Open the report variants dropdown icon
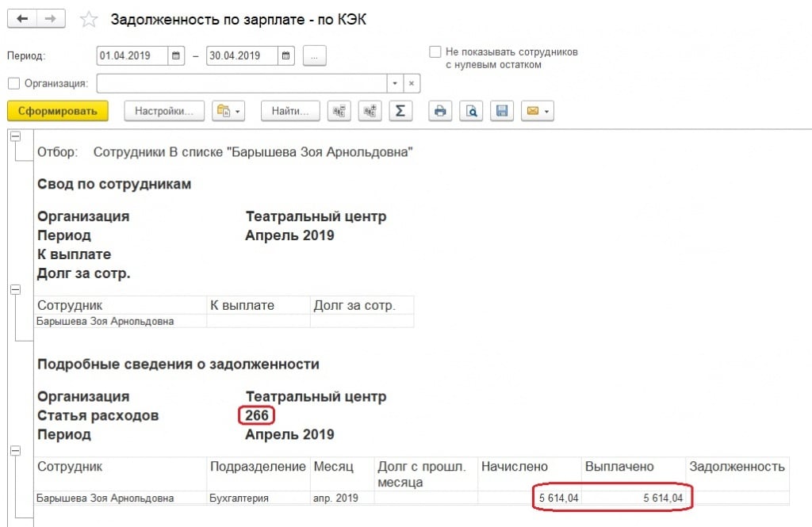 click(x=228, y=111)
